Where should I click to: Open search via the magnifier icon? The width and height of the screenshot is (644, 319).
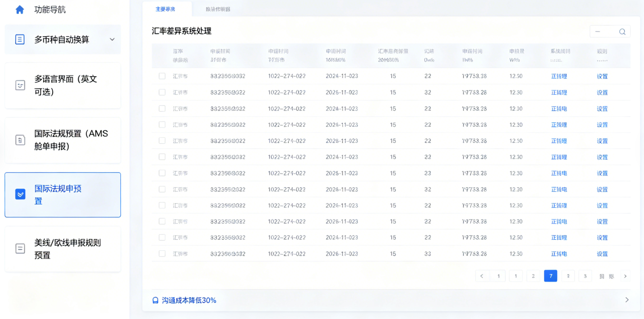[622, 31]
